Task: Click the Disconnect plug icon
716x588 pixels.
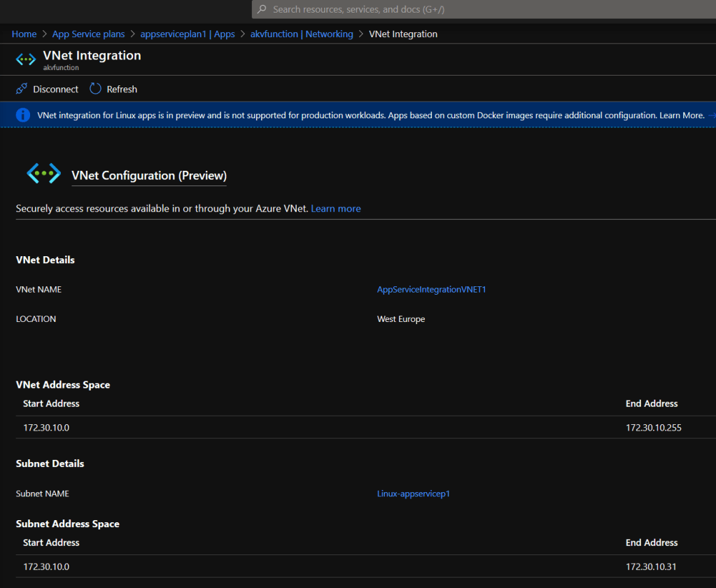Action: tap(22, 89)
